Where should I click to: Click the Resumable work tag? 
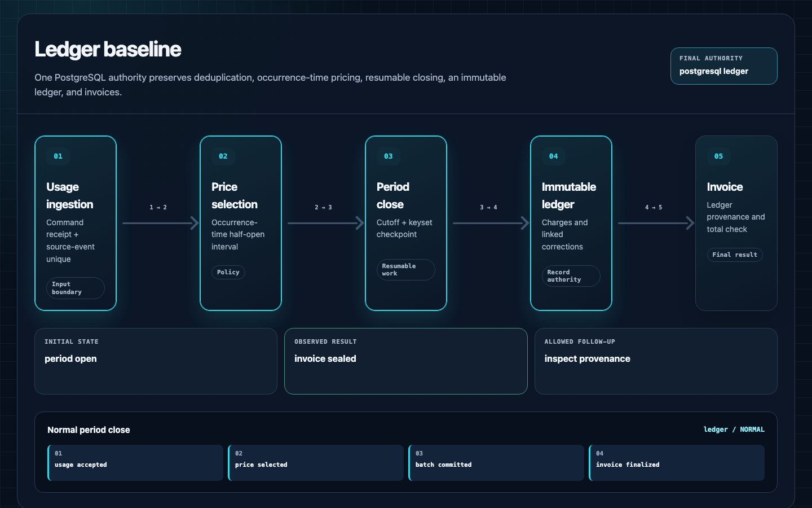click(406, 270)
